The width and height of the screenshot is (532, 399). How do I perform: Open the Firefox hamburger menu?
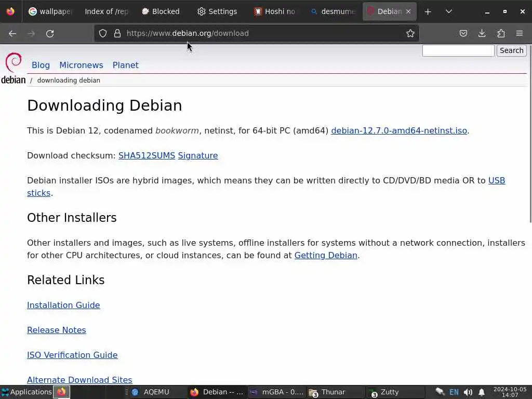(x=520, y=33)
